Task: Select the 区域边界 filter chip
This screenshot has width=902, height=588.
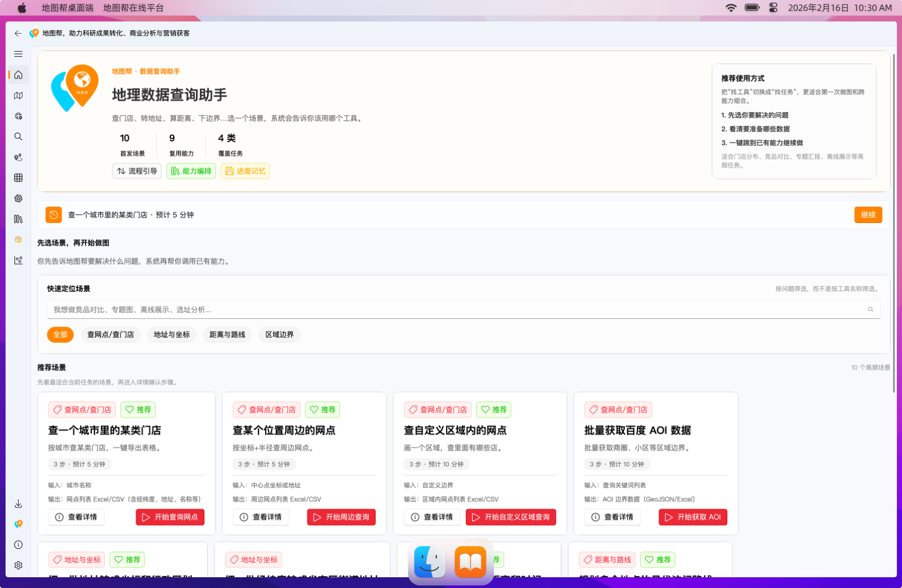Action: click(279, 334)
